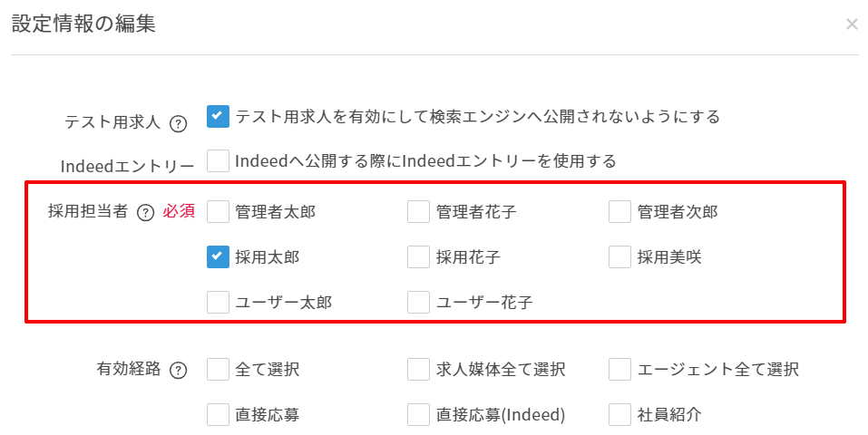This screenshot has height=435, width=868.
Task: Select 直接応募 route checkbox
Action: tap(218, 415)
